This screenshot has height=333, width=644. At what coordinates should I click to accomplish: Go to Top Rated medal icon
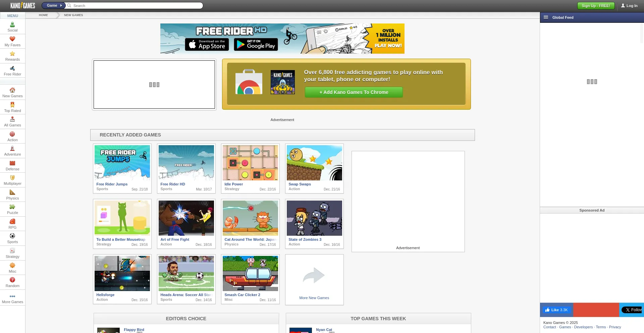pos(12,105)
